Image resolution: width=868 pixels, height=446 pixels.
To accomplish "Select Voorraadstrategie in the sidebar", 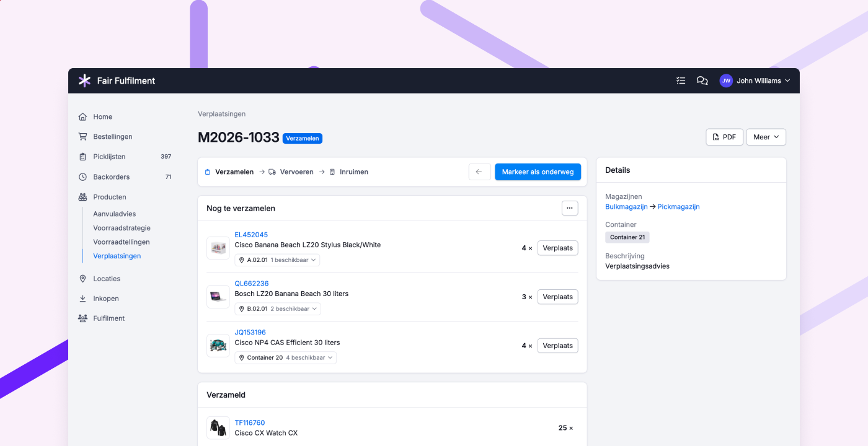I will click(122, 228).
